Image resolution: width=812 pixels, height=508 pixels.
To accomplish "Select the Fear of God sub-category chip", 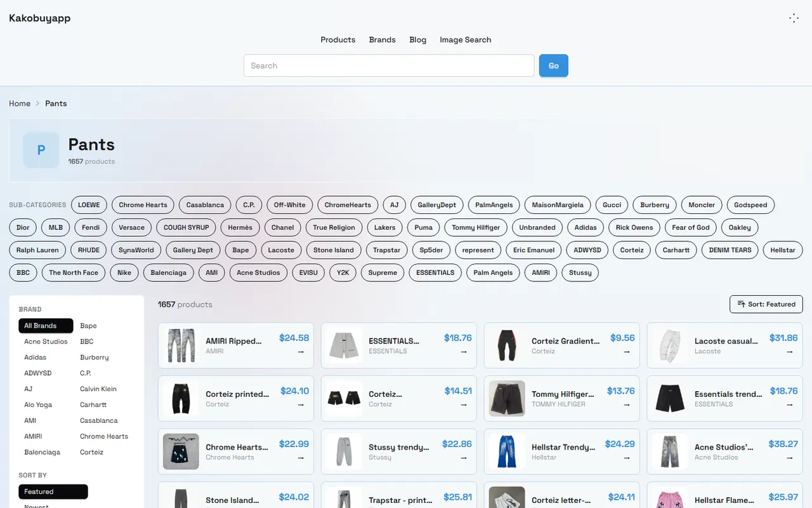I will click(x=691, y=227).
